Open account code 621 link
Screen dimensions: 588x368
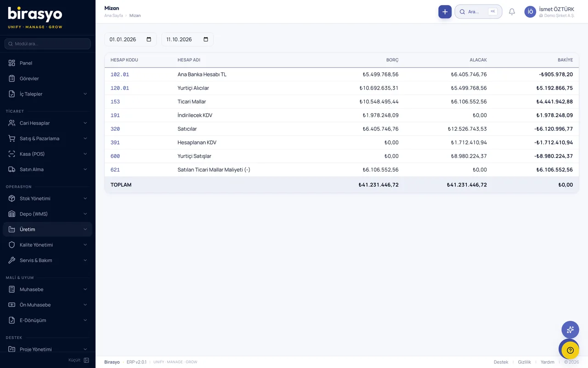pos(115,170)
